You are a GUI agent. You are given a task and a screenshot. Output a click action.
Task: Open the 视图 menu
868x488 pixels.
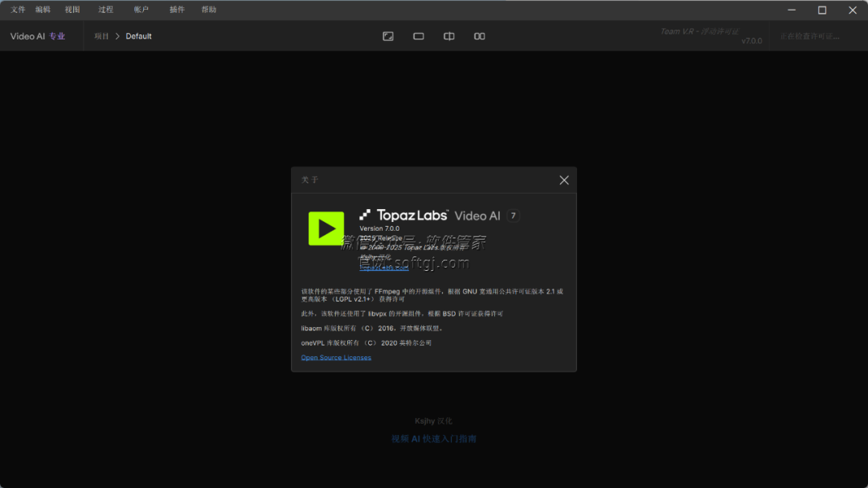tap(72, 10)
